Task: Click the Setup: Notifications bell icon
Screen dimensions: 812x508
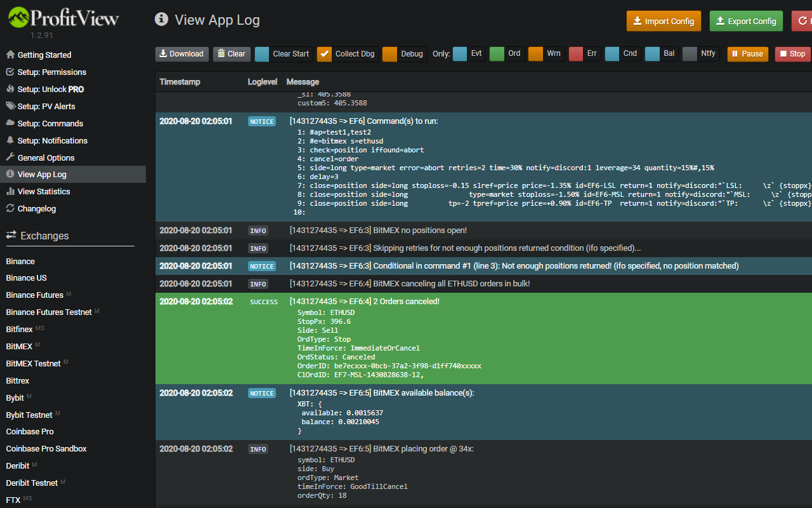Action: (10, 140)
